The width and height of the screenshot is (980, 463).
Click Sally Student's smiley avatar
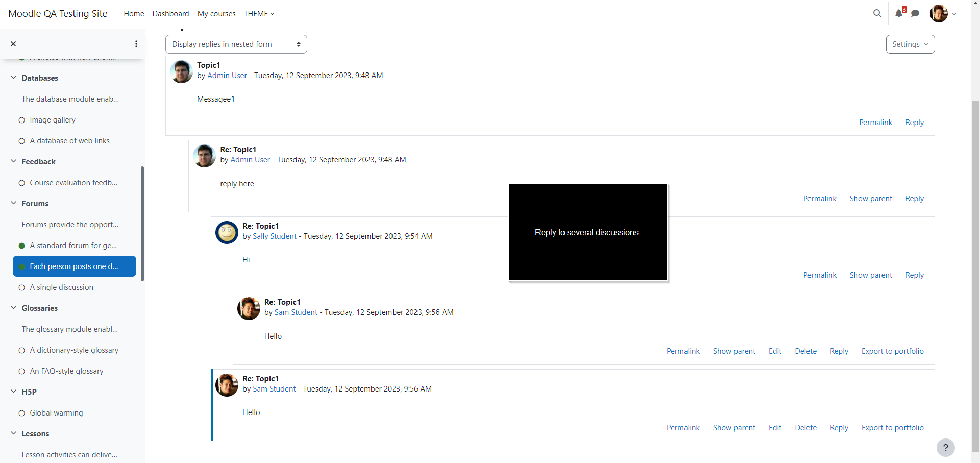227,232
